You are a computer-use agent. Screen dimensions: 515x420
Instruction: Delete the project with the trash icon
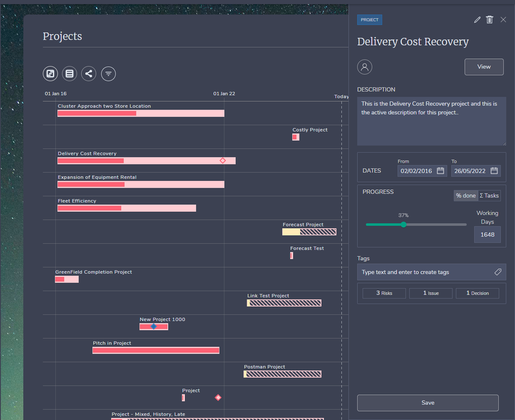(x=489, y=20)
